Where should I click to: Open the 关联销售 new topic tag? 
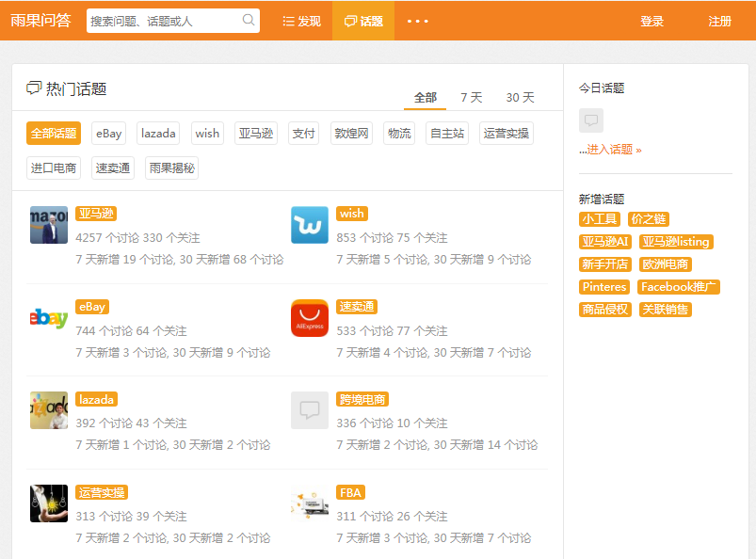pos(666,310)
